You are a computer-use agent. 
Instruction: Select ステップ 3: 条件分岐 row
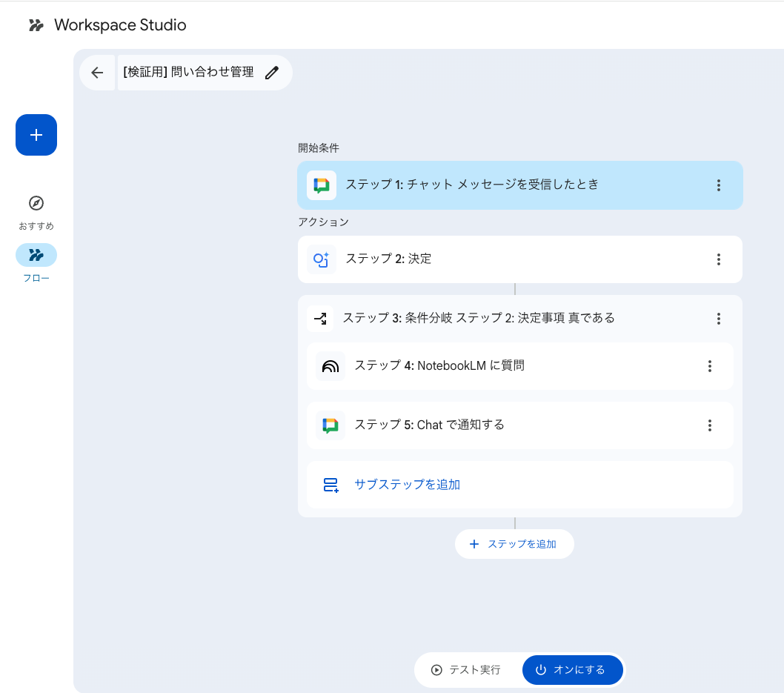pyautogui.click(x=520, y=319)
